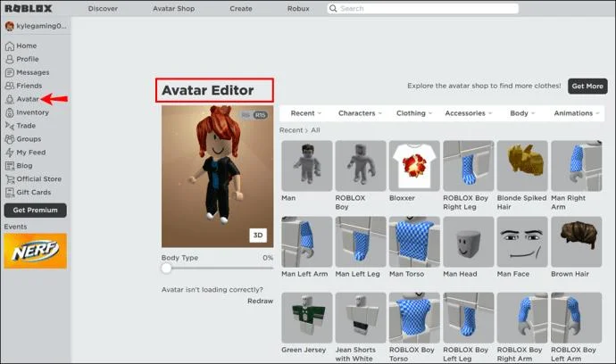Click Recent in the breadcrumb
The image size is (616, 364).
coord(291,130)
